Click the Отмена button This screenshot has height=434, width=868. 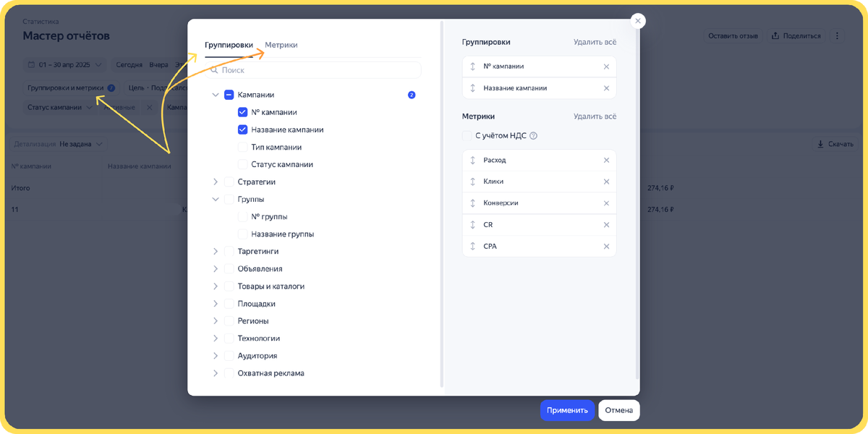[619, 410]
